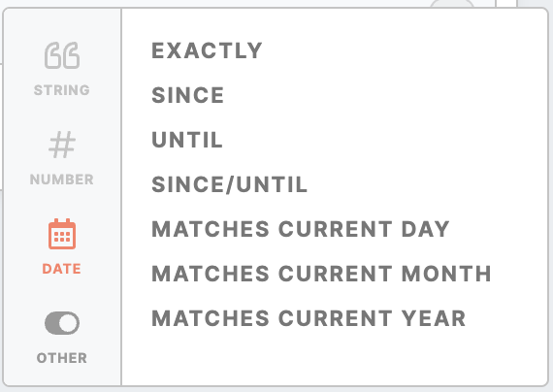Click the left quote mark of the String icon
This screenshot has width=553, height=392.
(x=53, y=55)
